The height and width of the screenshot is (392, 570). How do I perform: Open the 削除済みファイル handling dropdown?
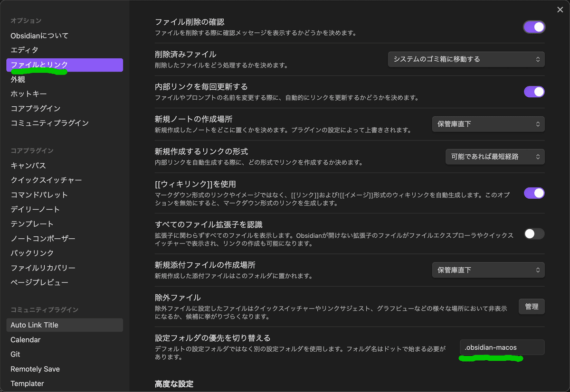click(466, 59)
